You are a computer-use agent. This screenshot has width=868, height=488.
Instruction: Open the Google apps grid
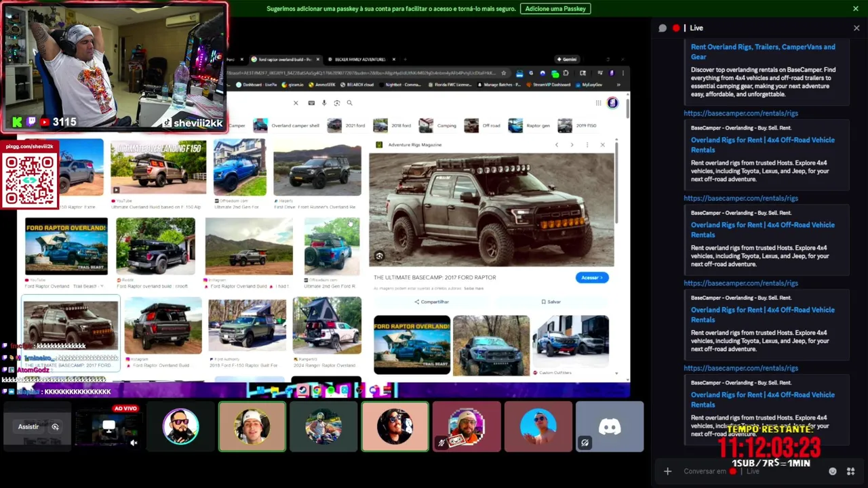598,103
